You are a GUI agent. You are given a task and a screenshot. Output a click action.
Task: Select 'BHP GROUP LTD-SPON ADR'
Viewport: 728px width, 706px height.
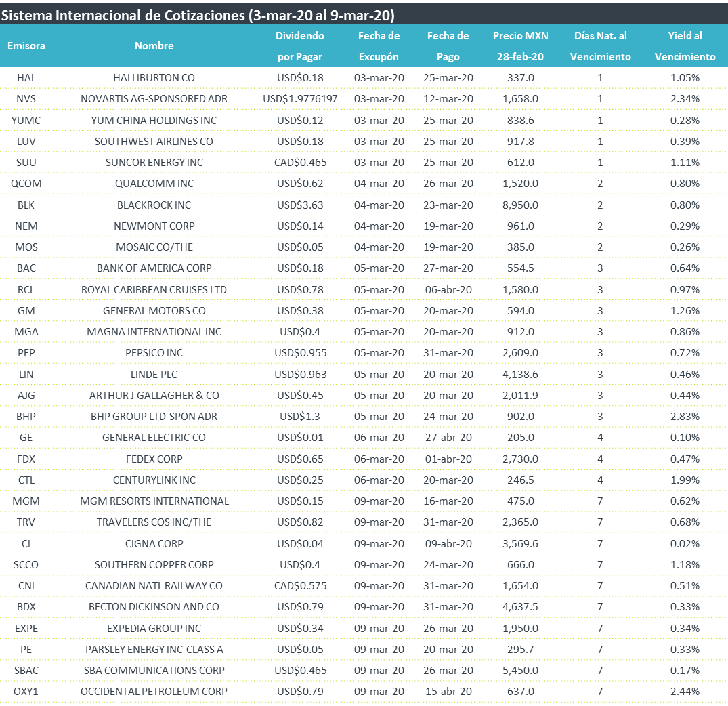[154, 417]
